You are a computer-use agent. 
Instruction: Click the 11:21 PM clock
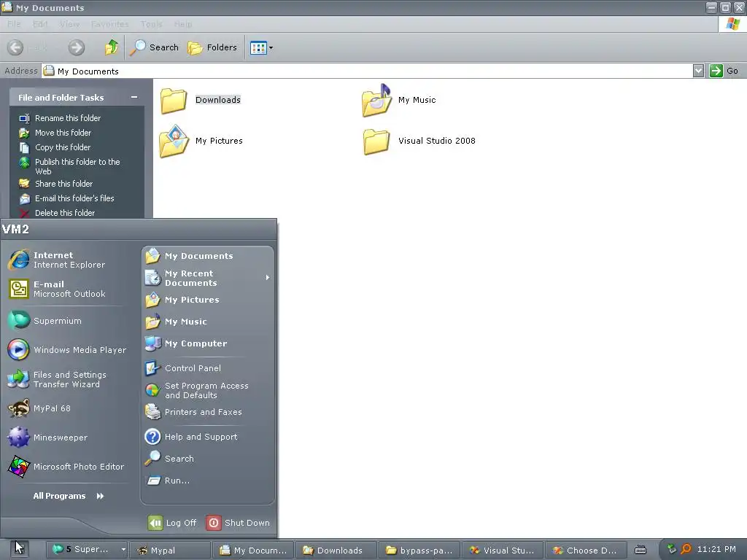(716, 549)
